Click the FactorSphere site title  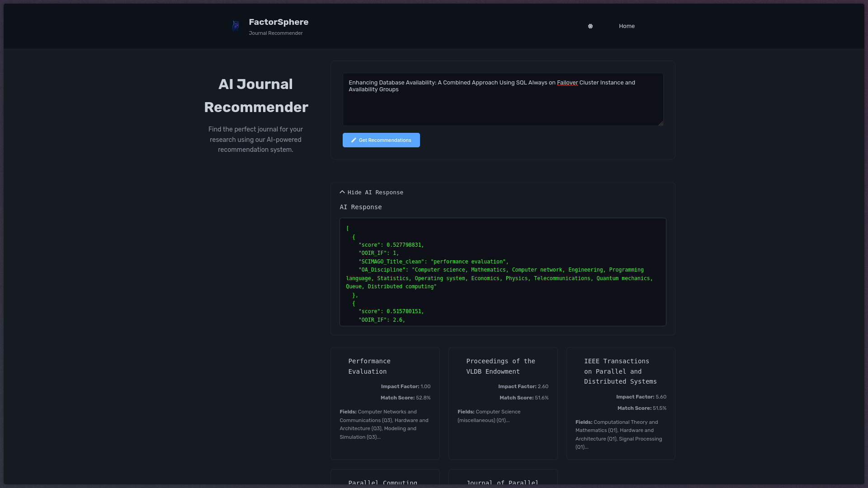click(278, 22)
